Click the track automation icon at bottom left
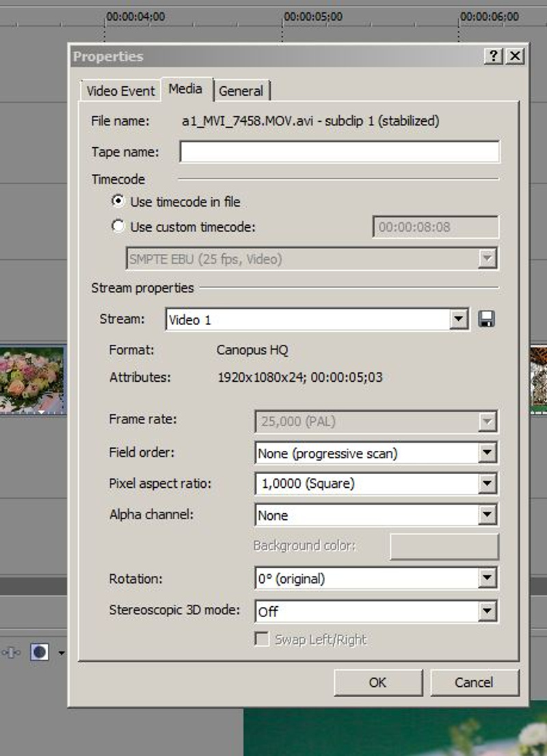547x756 pixels. (11, 653)
